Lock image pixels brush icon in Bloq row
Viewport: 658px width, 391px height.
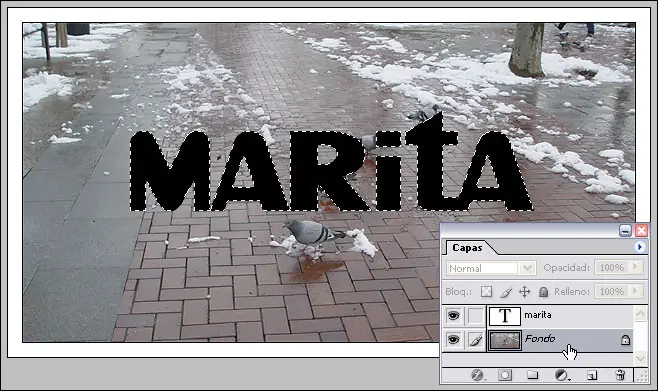point(505,292)
